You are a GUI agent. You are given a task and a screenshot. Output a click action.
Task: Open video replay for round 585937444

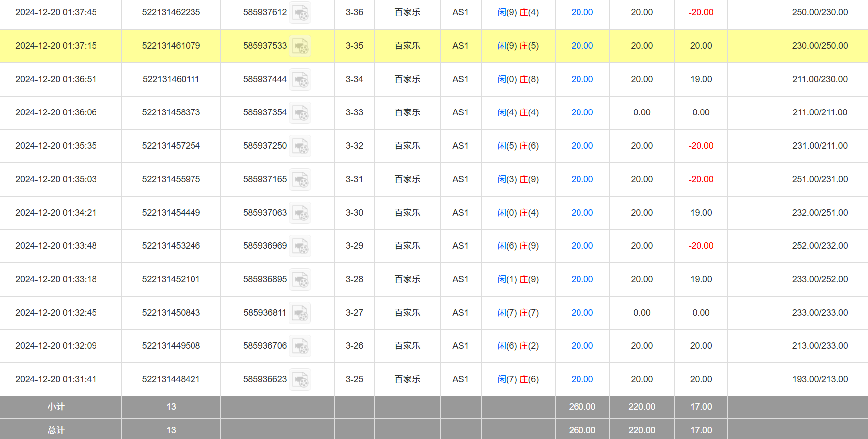pyautogui.click(x=300, y=80)
